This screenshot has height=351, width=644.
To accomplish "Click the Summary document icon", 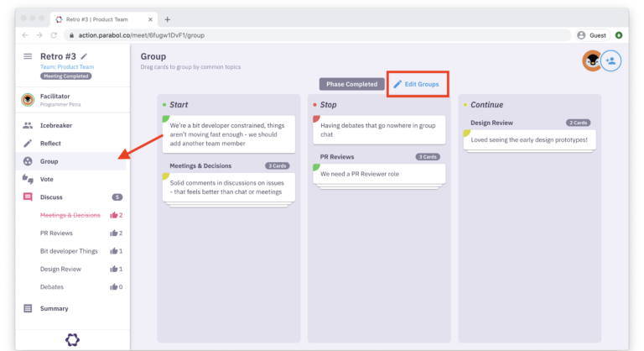I will [28, 308].
